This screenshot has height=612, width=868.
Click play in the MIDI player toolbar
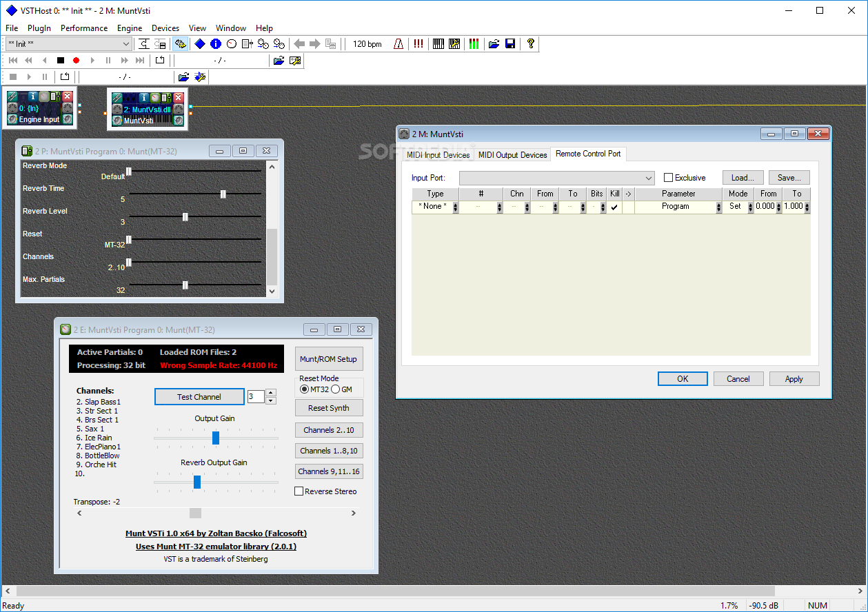pos(92,61)
